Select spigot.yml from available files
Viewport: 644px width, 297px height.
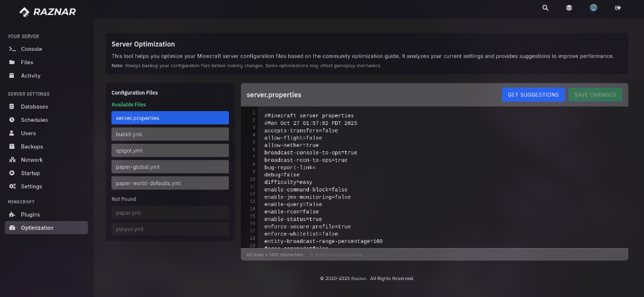point(170,151)
